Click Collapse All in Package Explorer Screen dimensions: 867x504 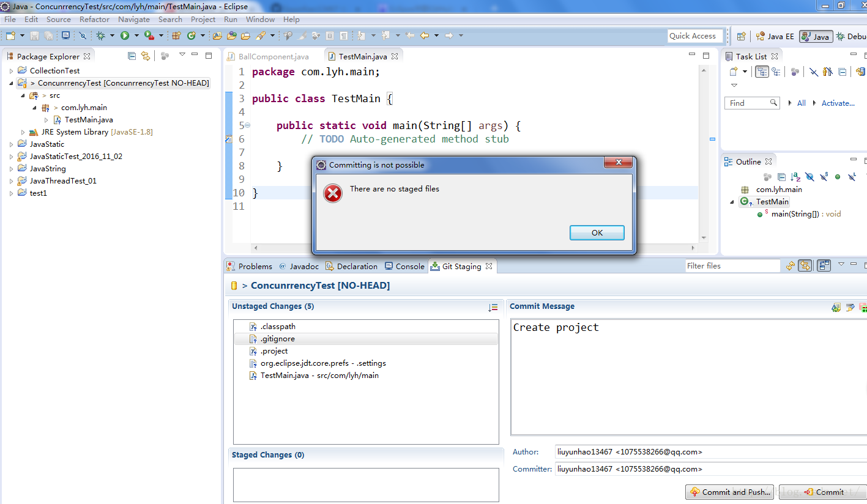132,56
